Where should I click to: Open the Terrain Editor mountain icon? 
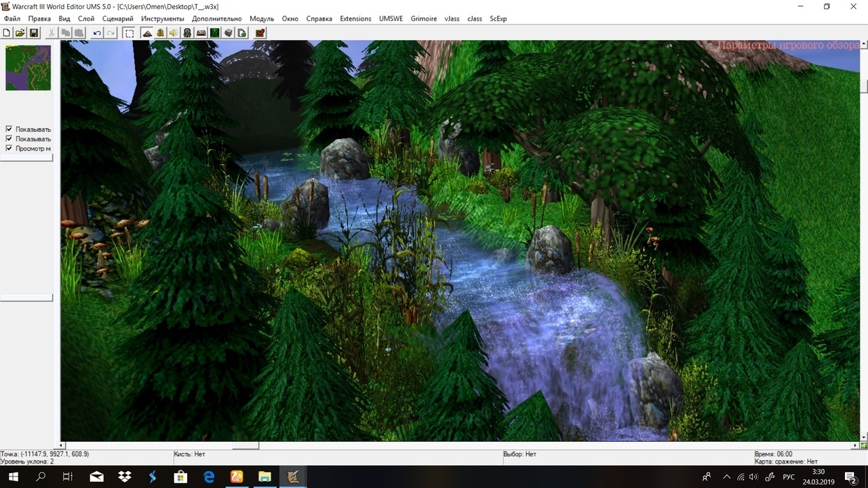pyautogui.click(x=146, y=33)
